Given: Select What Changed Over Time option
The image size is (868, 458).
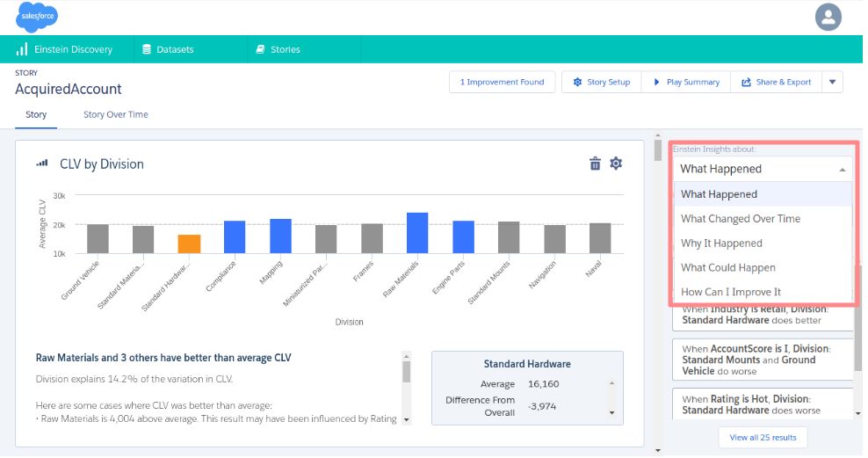Looking at the screenshot, I should (741, 219).
